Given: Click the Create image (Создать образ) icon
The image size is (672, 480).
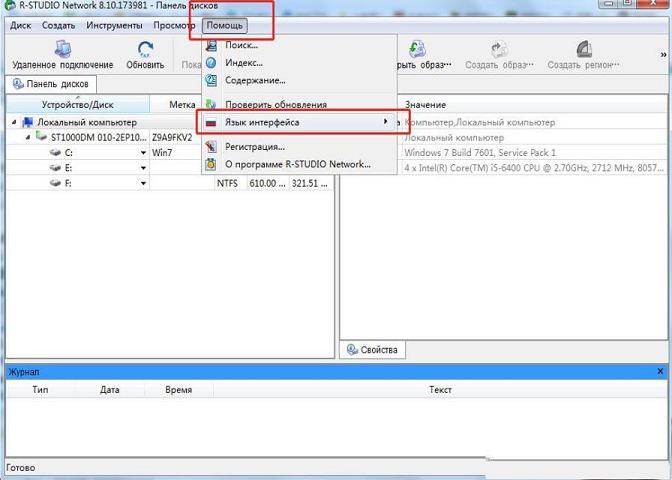Looking at the screenshot, I should point(499,49).
